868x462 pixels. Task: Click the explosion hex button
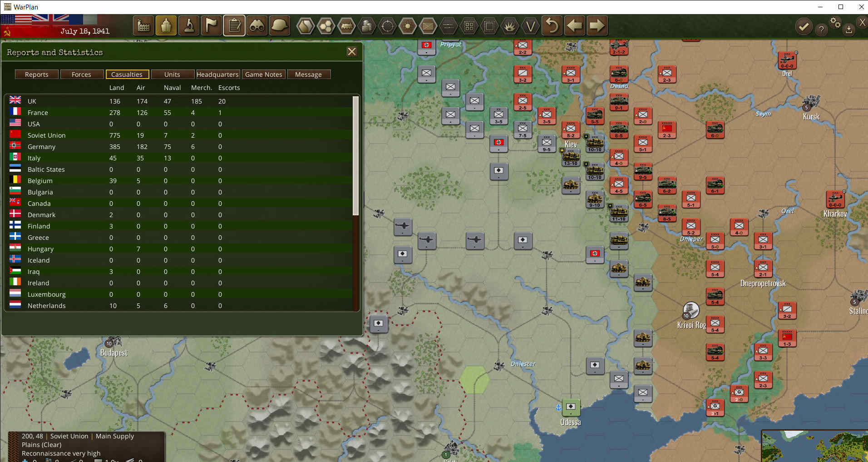(x=510, y=26)
